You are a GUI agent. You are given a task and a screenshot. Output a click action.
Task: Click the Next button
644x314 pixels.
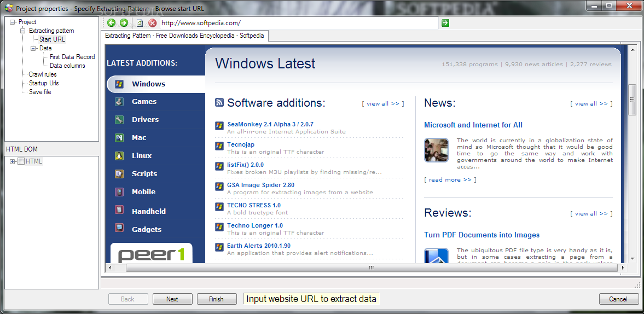click(172, 299)
